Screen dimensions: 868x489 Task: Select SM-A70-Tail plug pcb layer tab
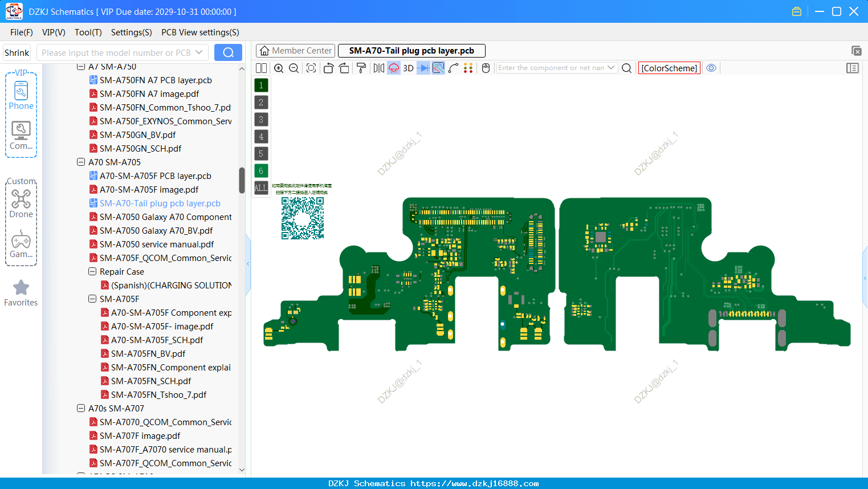tap(411, 51)
